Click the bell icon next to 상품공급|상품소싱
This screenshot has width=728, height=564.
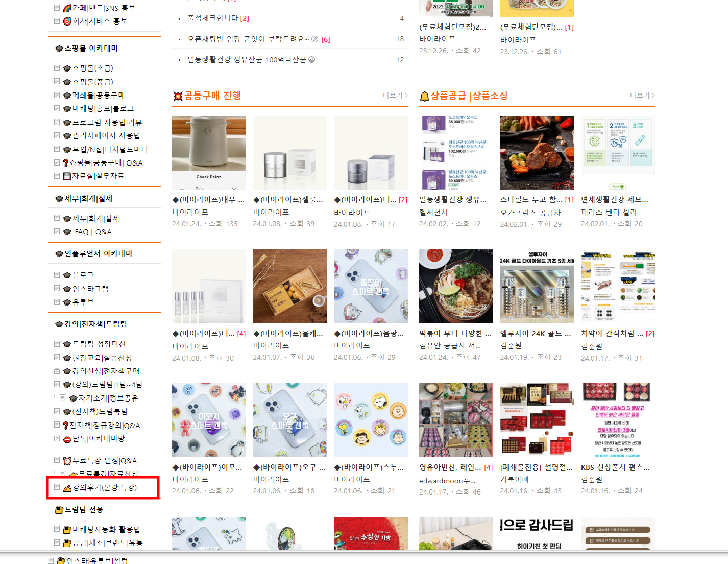[x=424, y=97]
